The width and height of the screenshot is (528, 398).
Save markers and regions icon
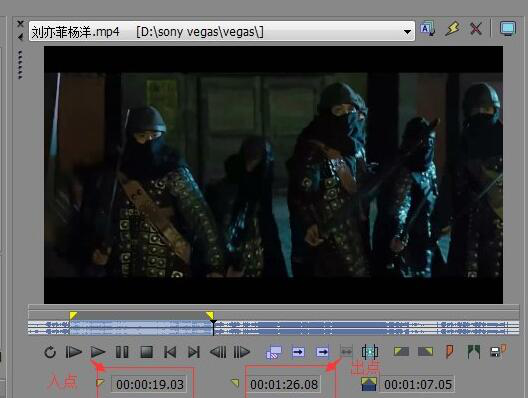(498, 351)
